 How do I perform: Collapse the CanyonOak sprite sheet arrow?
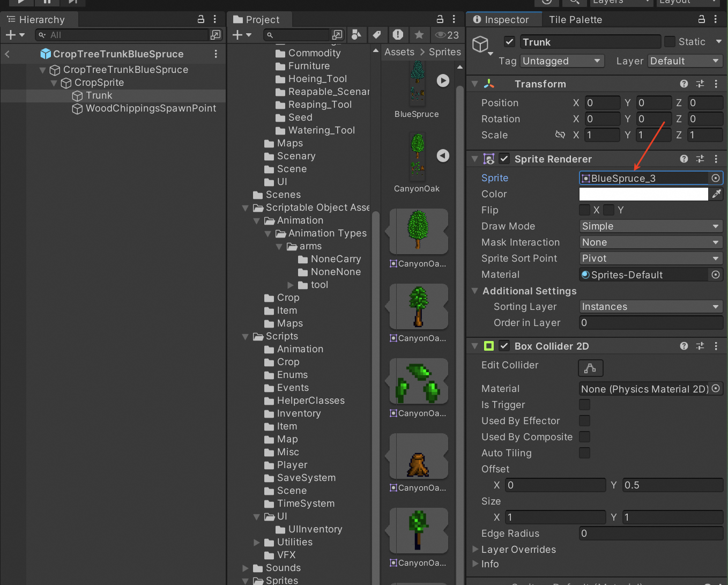coord(443,155)
